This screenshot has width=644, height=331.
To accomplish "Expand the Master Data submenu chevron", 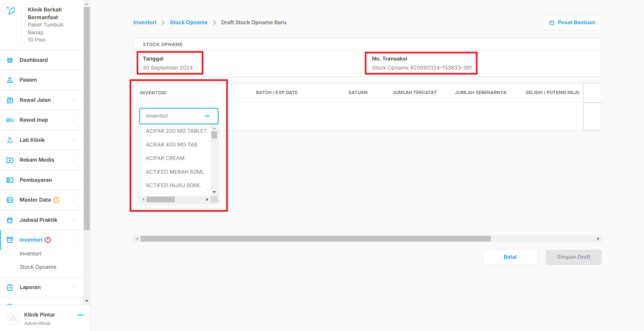I will pyautogui.click(x=73, y=200).
